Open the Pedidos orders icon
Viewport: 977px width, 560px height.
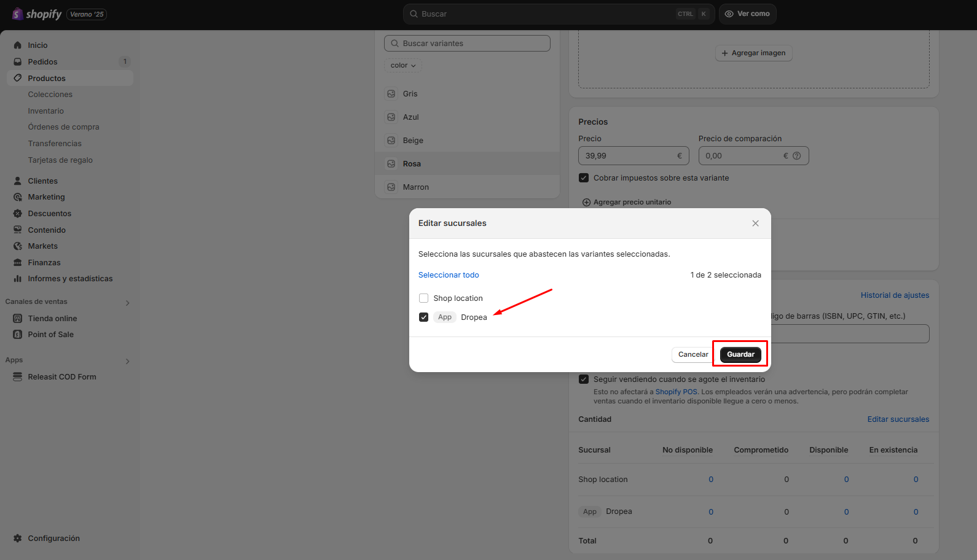tap(18, 62)
